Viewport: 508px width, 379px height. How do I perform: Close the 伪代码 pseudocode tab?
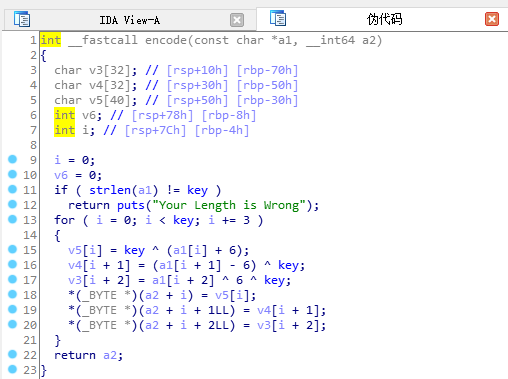click(492, 19)
